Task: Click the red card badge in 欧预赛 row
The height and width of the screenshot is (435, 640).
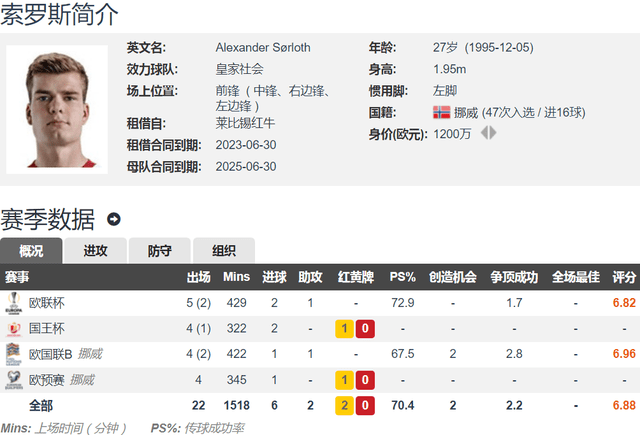Action: tap(365, 380)
